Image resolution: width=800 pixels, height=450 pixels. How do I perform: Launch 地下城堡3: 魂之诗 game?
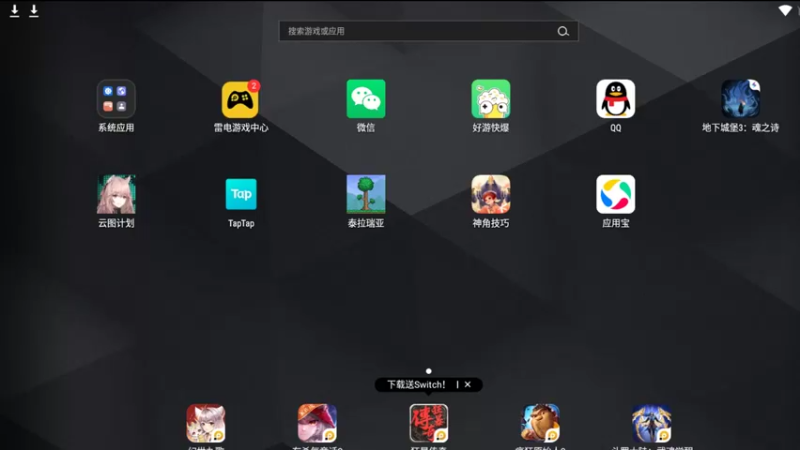[740, 99]
